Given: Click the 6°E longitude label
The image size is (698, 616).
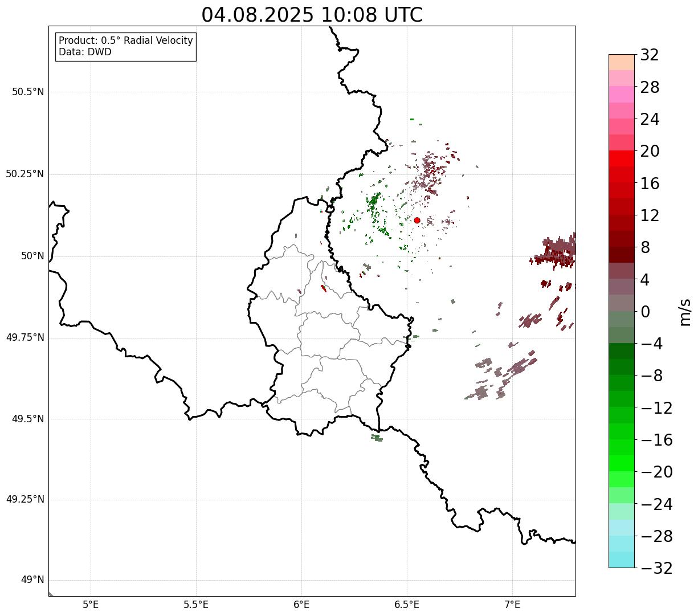Looking at the screenshot, I should [x=301, y=605].
